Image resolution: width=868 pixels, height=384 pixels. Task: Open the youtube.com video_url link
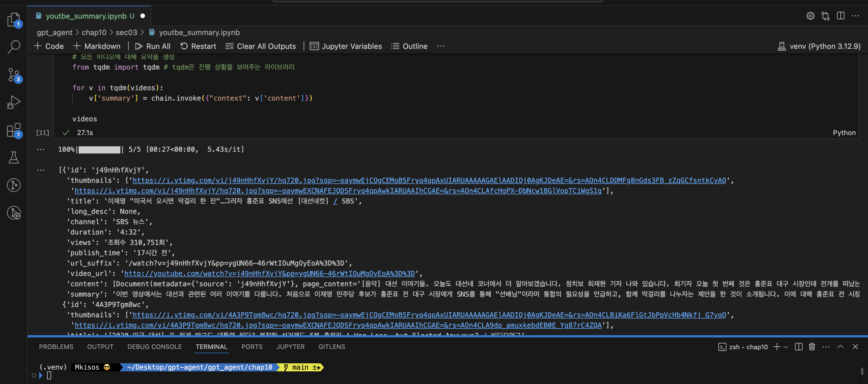(x=269, y=273)
